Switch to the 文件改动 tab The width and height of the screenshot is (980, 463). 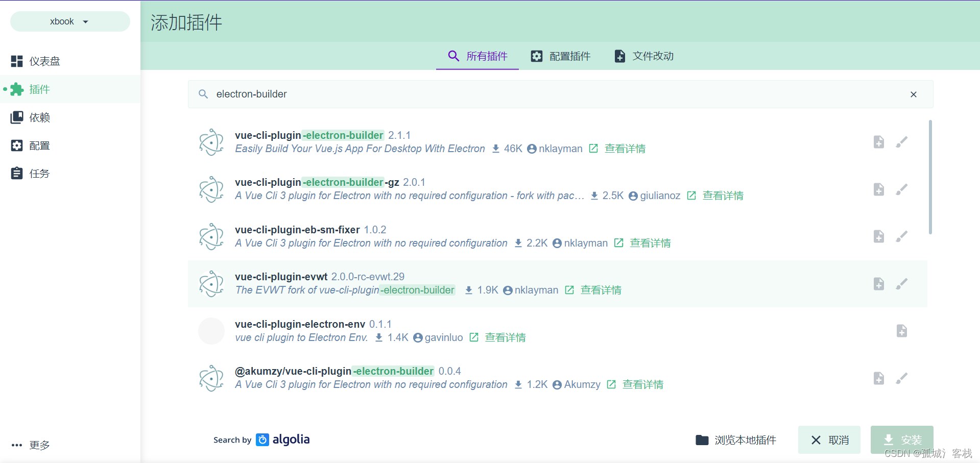pyautogui.click(x=644, y=56)
